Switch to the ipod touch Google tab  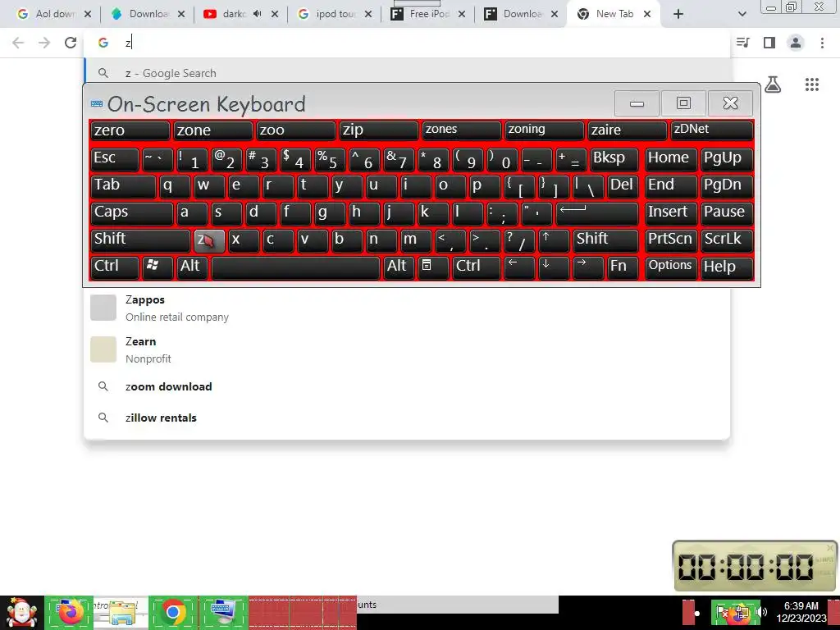pyautogui.click(x=335, y=15)
